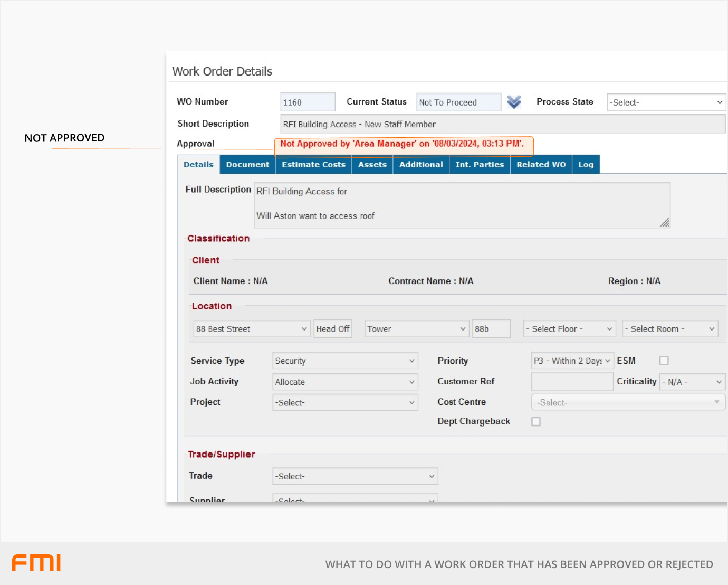Click the WO Number field
This screenshot has height=585, width=728.
point(308,102)
